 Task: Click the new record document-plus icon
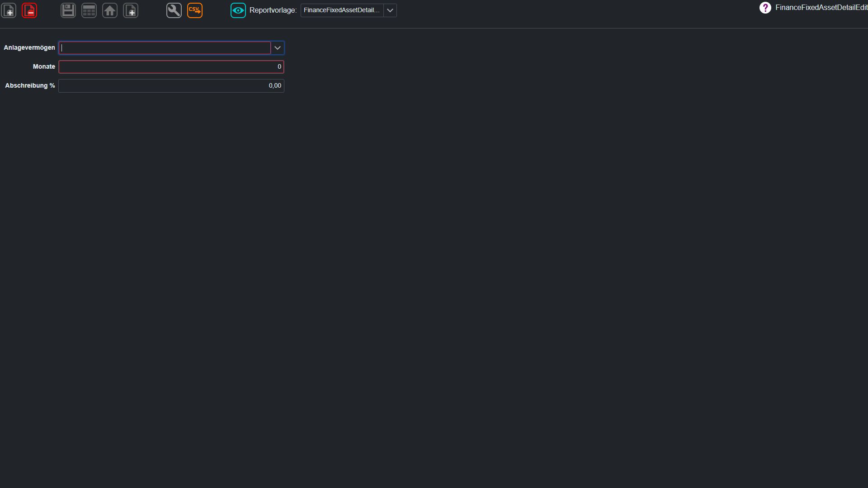[9, 10]
